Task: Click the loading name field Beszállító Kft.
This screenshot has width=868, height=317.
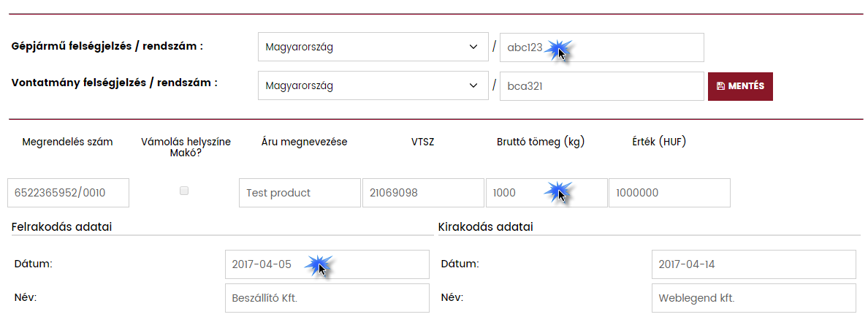Action: (x=327, y=298)
